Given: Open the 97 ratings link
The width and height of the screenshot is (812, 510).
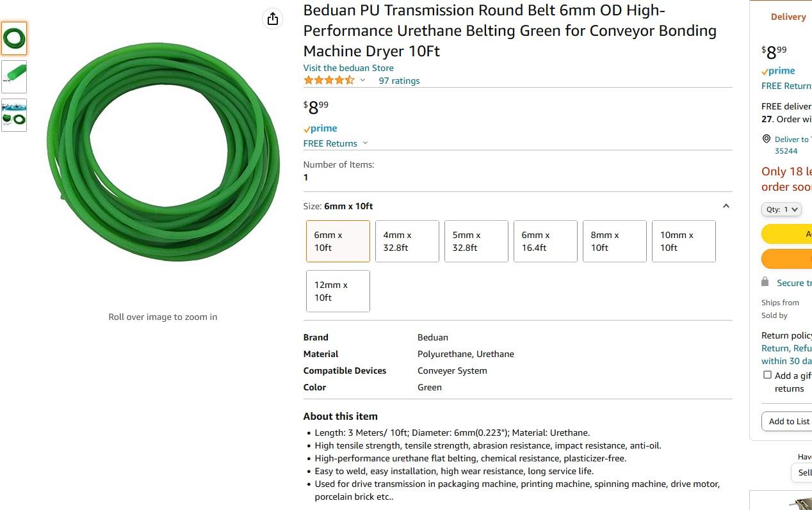Looking at the screenshot, I should tap(399, 81).
